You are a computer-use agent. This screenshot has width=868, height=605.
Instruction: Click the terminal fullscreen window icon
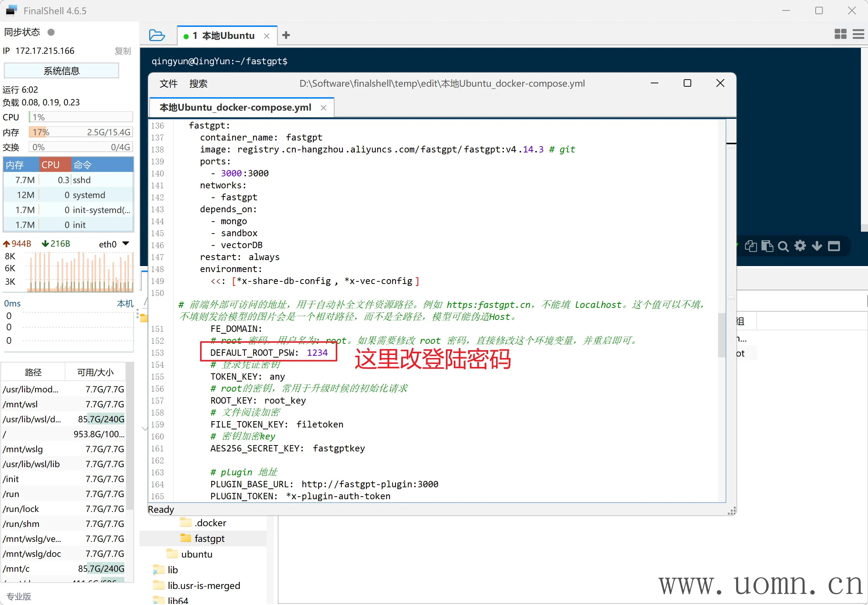coord(834,246)
